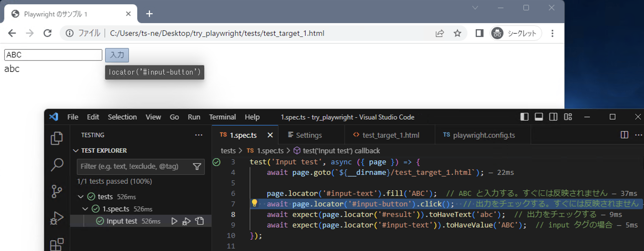Open the Run and Debug view
Viewport: 644px width, 251px height.
click(57, 218)
